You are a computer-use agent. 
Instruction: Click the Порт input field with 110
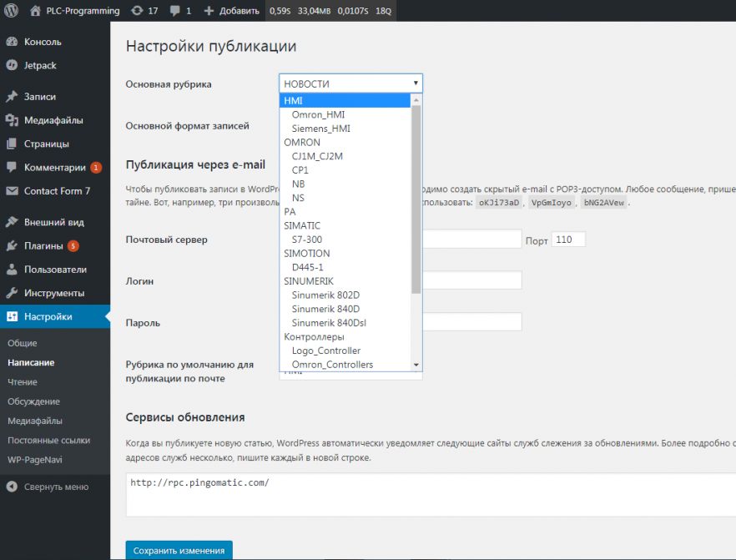coord(568,240)
